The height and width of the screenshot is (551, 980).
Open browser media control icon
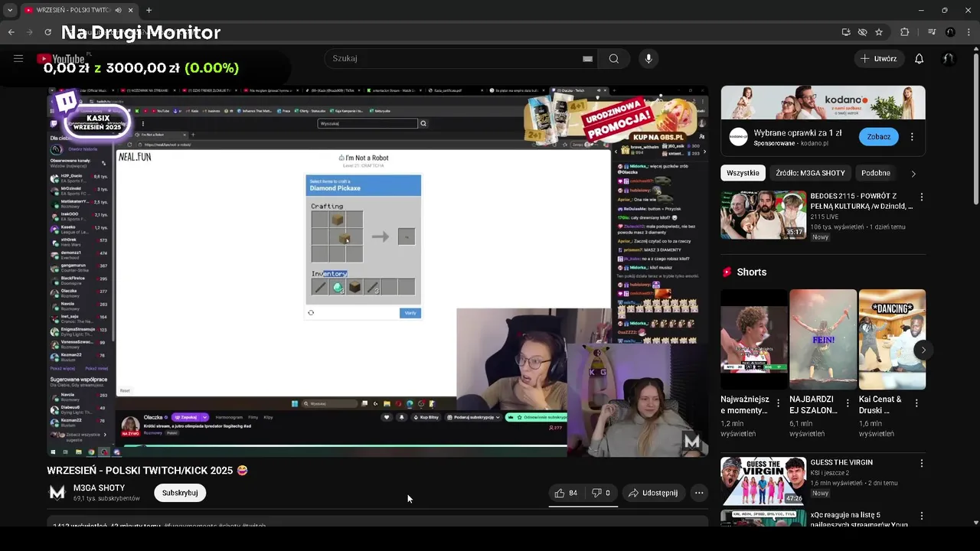click(932, 32)
